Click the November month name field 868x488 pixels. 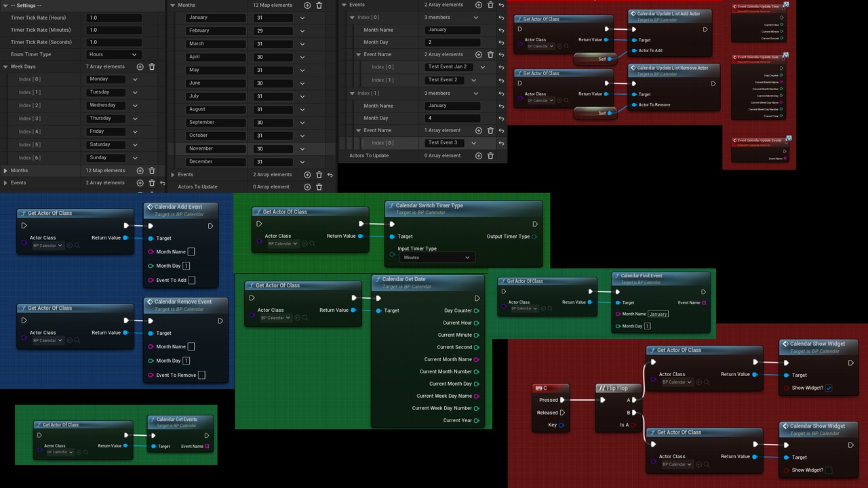pos(215,148)
